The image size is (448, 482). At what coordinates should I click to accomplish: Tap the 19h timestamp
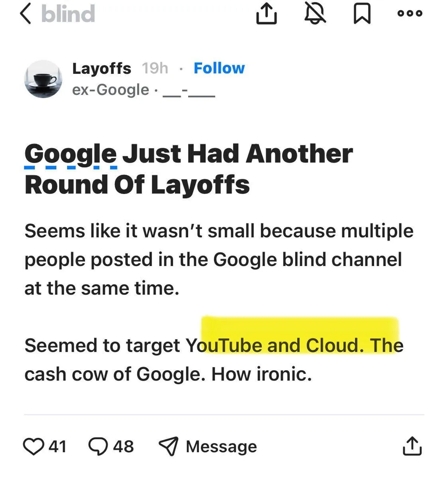pyautogui.click(x=155, y=68)
